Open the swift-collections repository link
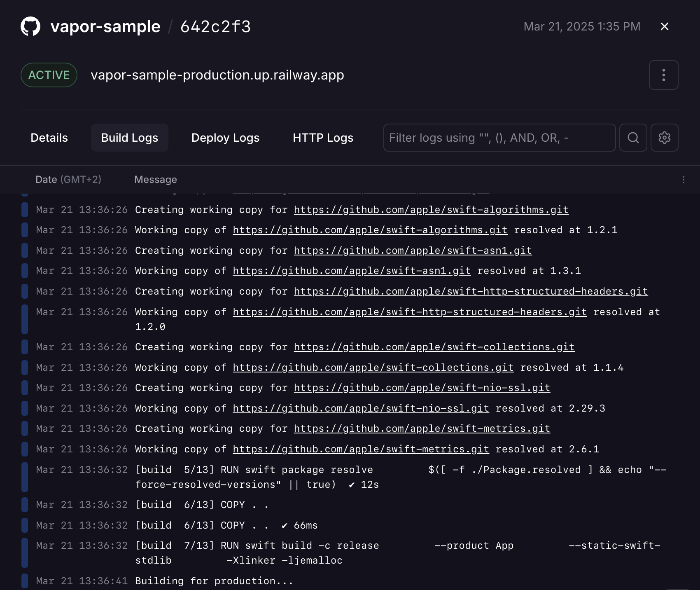This screenshot has height=590, width=700. coord(434,347)
